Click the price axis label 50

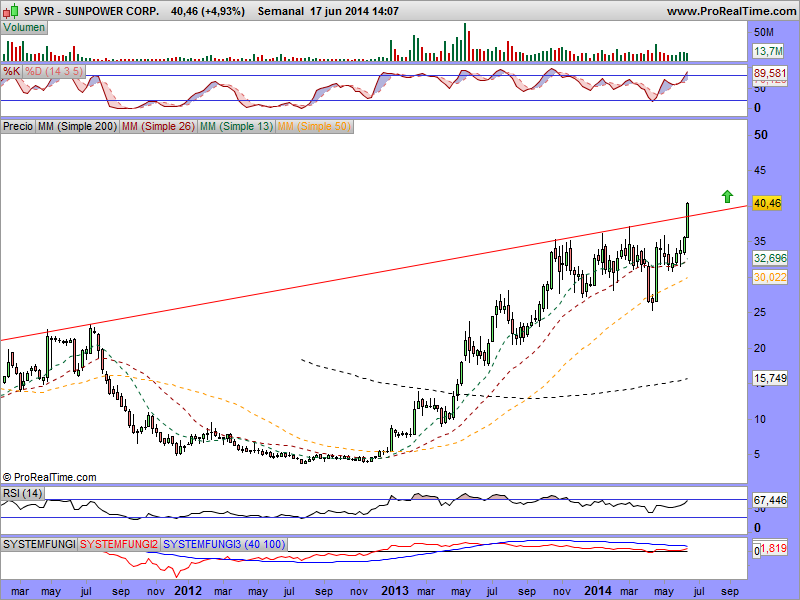click(761, 135)
